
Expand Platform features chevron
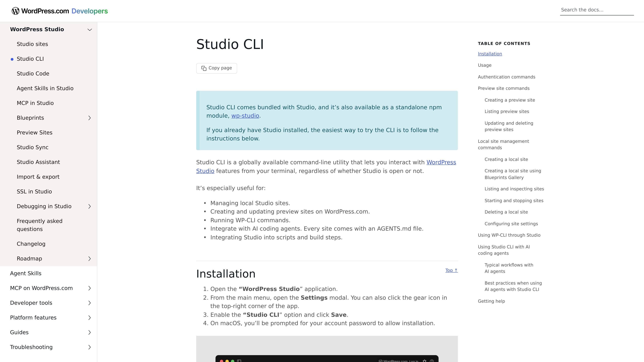coord(90,318)
